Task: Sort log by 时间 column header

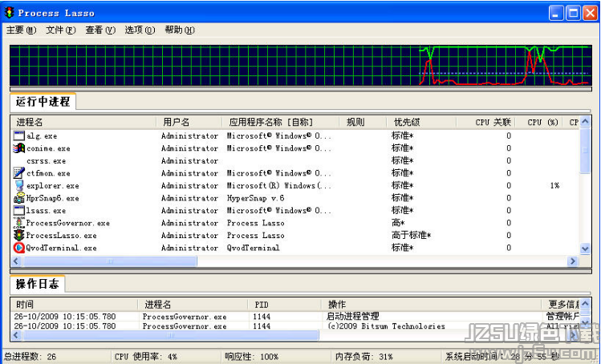Action: [x=75, y=305]
